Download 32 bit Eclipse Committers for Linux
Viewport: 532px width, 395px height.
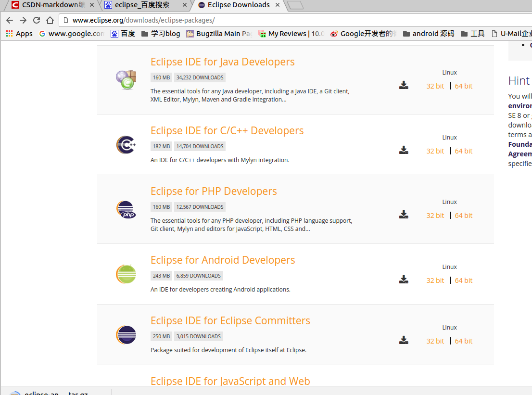(435, 341)
